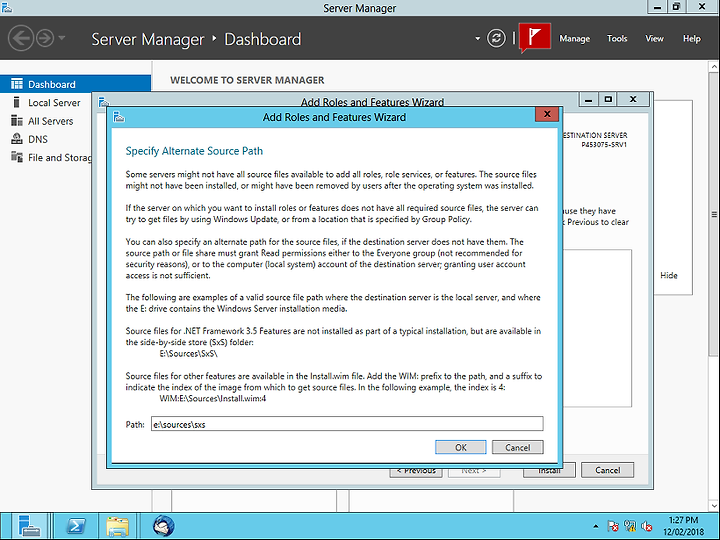Click the DNS role icon

click(x=17, y=139)
